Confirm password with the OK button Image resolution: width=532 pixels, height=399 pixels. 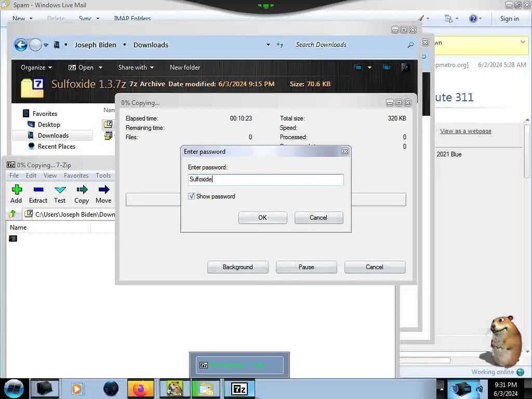tap(262, 218)
